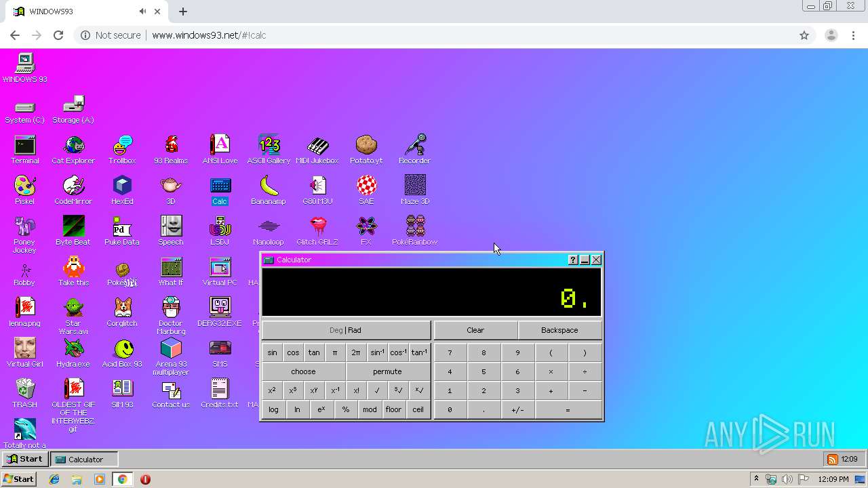Screen dimensions: 868x488
Task: Click the calculator Clear button
Action: (475, 330)
